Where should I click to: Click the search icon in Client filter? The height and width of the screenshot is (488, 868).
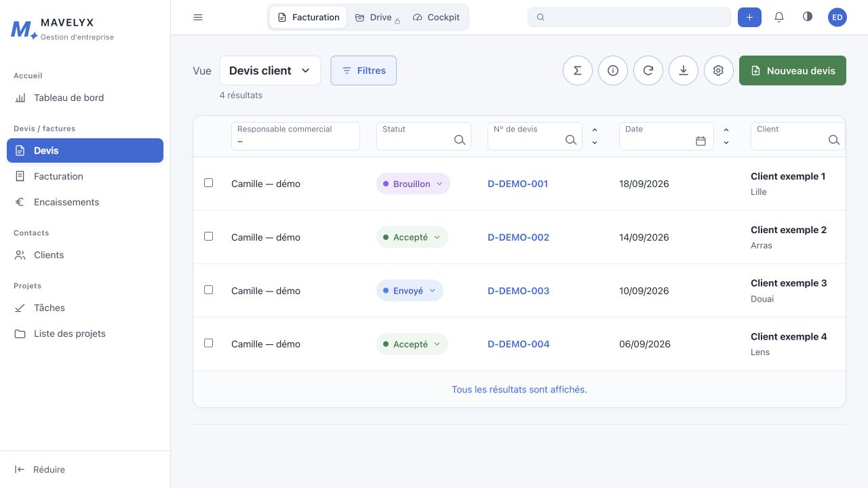(x=834, y=140)
